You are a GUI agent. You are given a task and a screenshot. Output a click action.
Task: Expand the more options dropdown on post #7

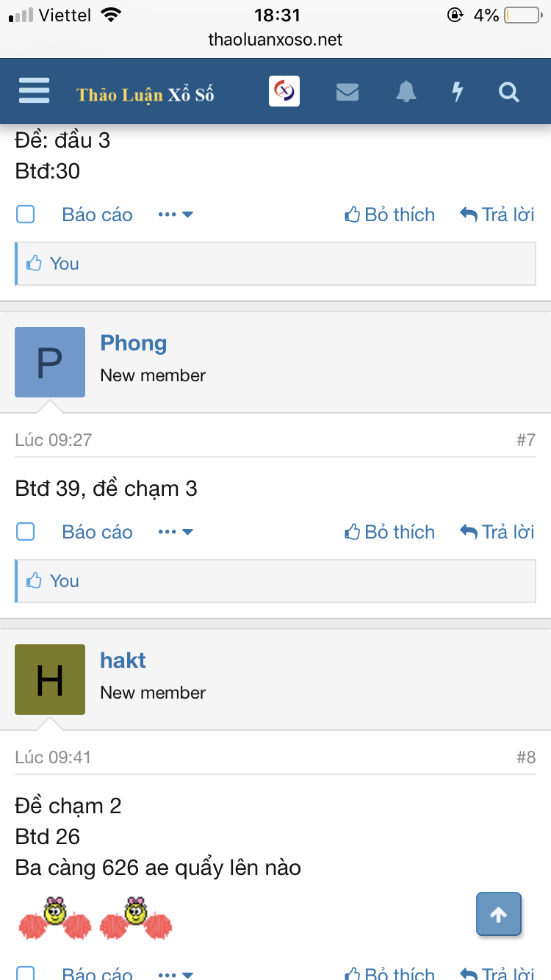pos(176,532)
